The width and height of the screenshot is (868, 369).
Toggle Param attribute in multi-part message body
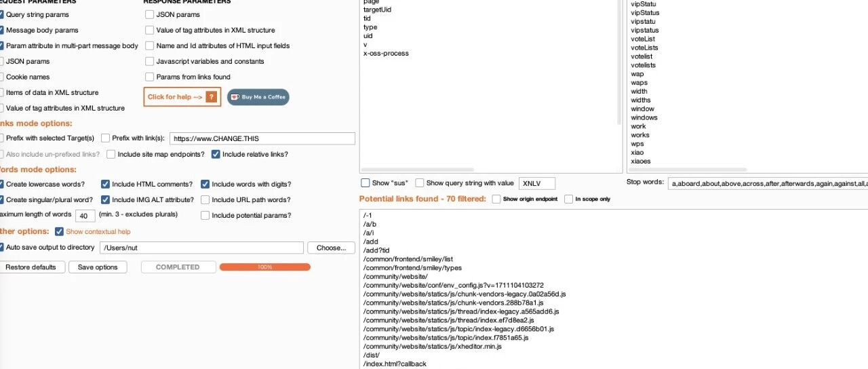[x=1, y=45]
